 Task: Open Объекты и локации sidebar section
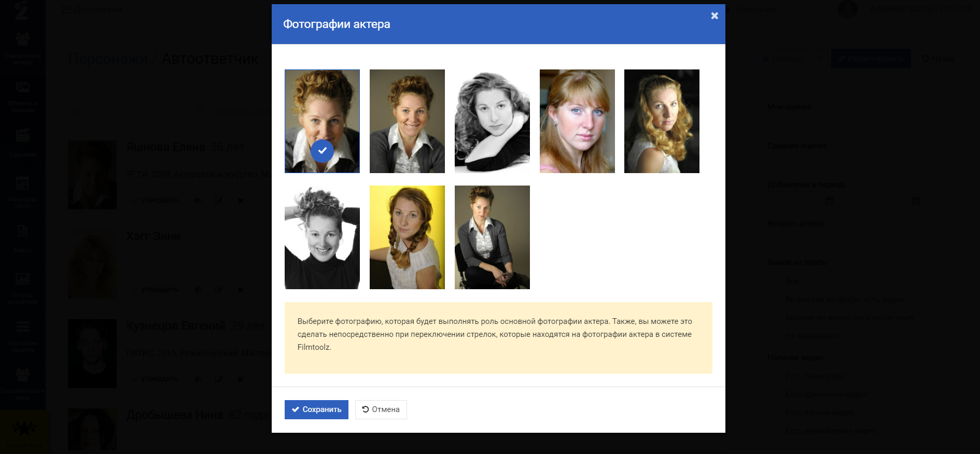[22, 96]
